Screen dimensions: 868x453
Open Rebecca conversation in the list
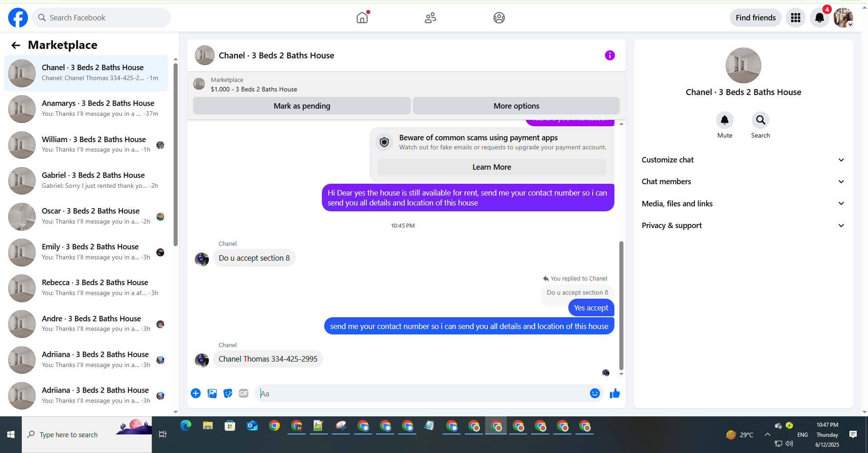[x=86, y=288]
